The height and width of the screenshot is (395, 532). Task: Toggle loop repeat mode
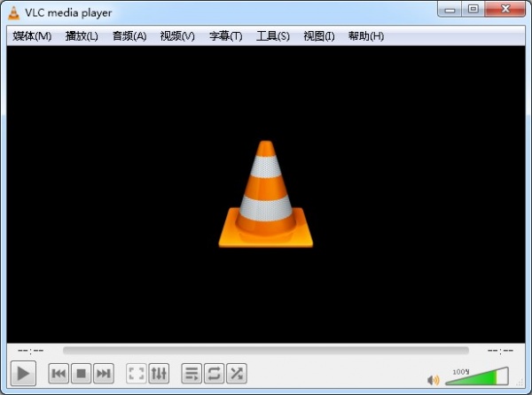point(214,374)
